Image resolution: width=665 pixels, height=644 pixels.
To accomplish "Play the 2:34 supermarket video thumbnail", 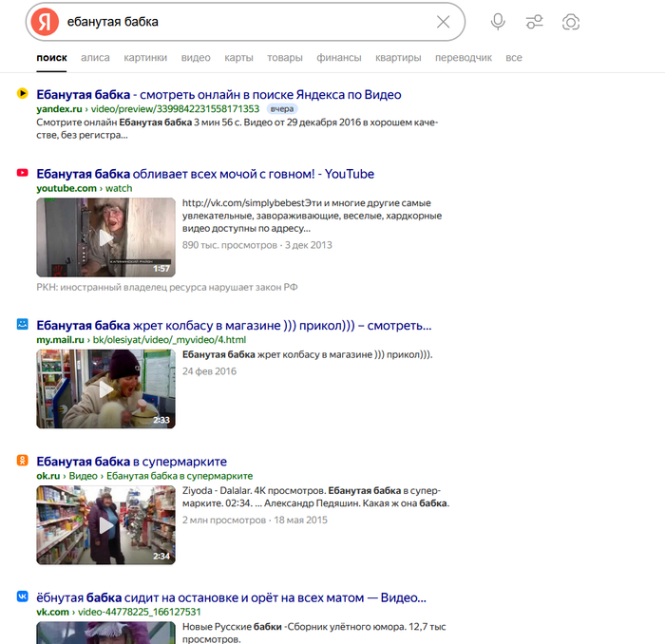I will pos(106,525).
